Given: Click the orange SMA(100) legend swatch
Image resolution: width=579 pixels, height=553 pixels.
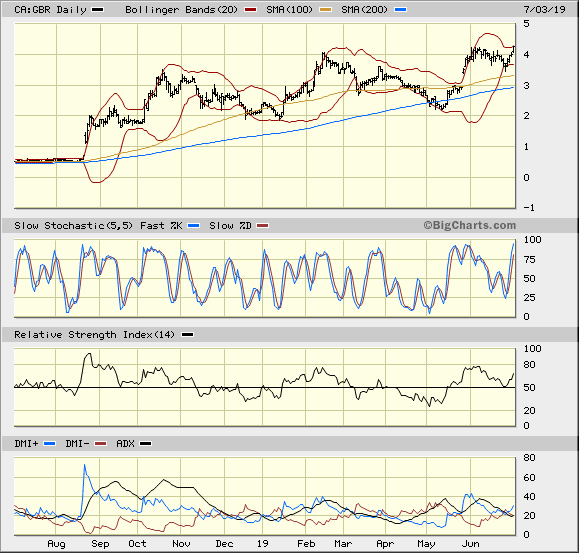Looking at the screenshot, I should pyautogui.click(x=325, y=10).
